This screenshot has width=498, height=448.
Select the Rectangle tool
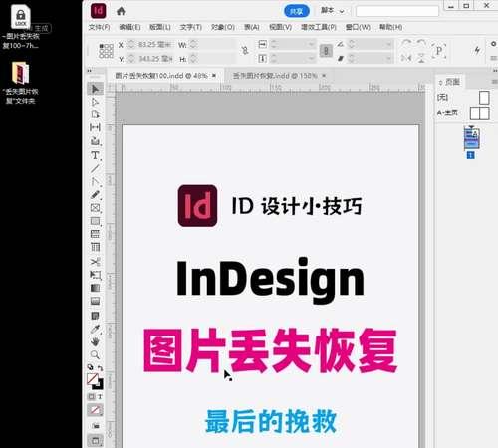point(95,221)
